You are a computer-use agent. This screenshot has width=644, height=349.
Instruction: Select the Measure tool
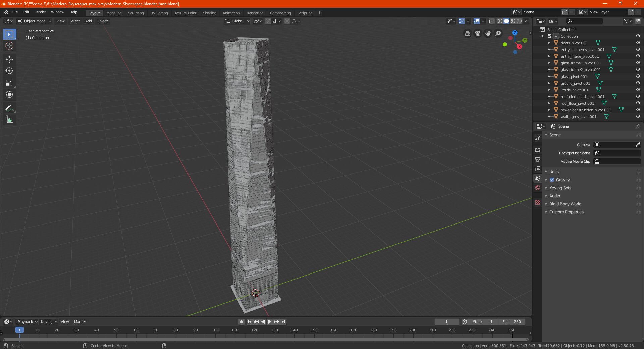[9, 120]
